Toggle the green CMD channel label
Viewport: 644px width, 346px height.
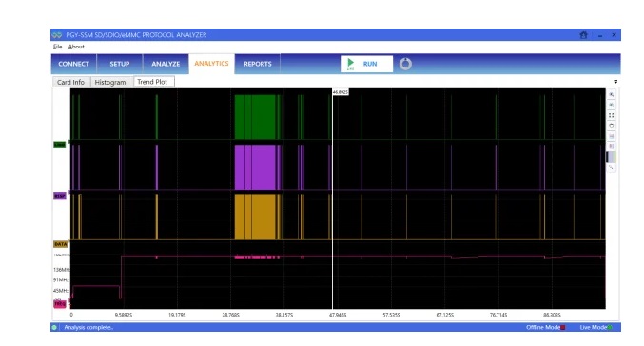pos(60,144)
